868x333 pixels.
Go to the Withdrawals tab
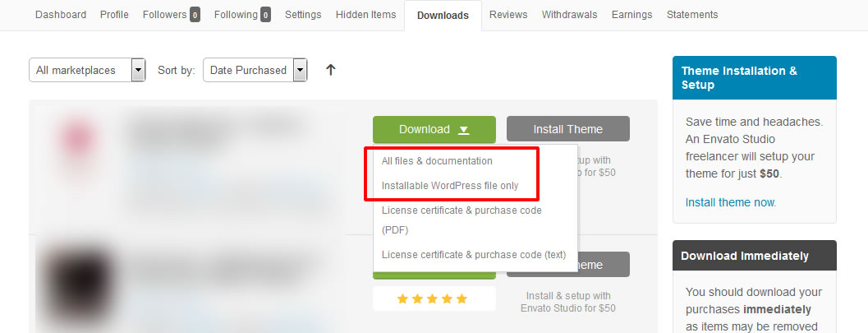pyautogui.click(x=570, y=15)
